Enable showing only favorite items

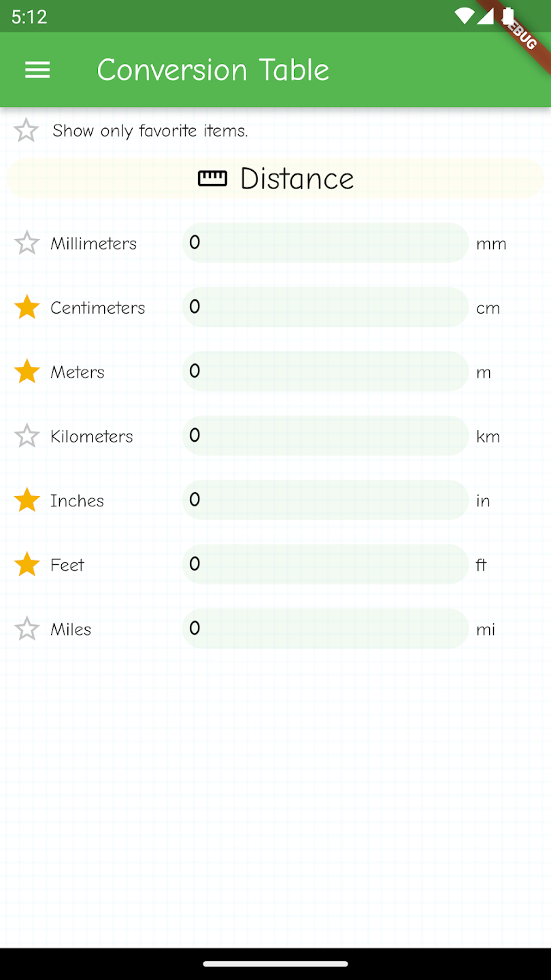pyautogui.click(x=26, y=129)
